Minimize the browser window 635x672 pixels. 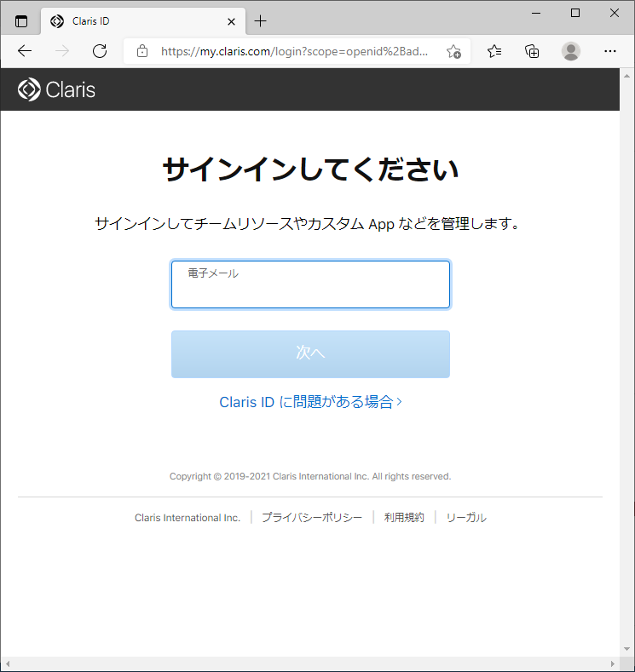536,14
